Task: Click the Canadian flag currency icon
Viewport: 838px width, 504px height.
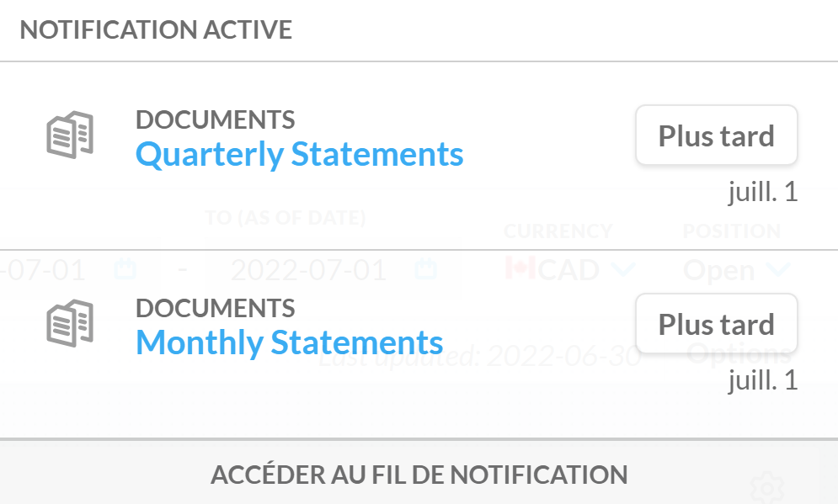Action: 520,269
